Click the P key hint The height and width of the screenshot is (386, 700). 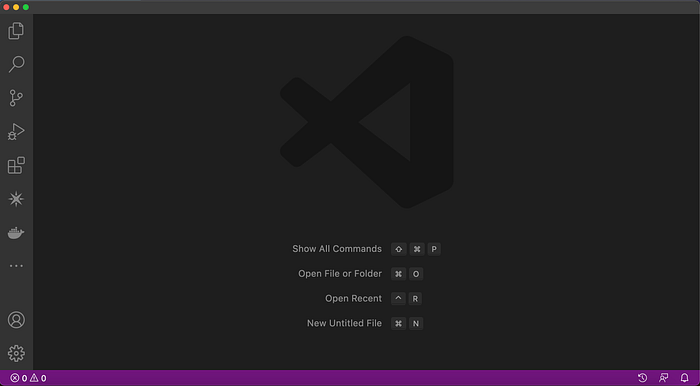pos(434,249)
